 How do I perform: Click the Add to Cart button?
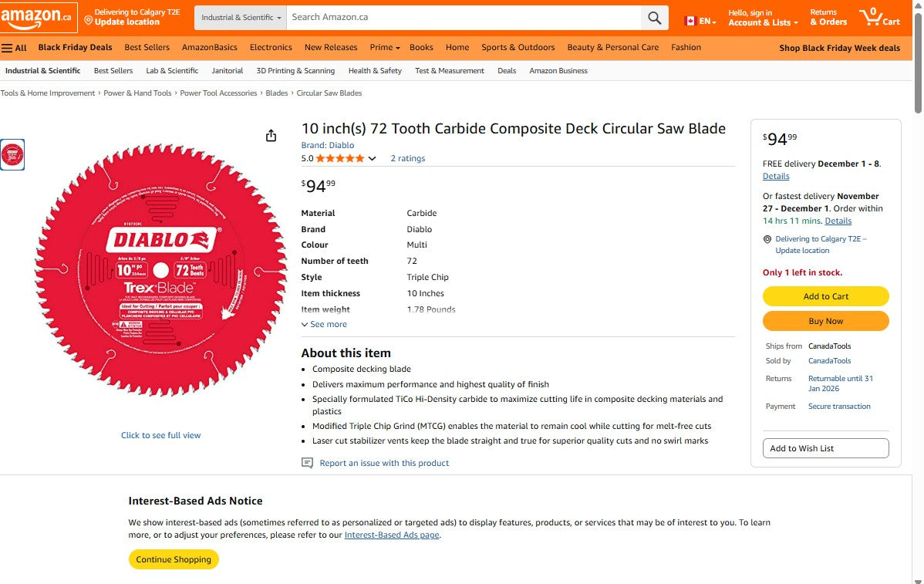point(825,296)
